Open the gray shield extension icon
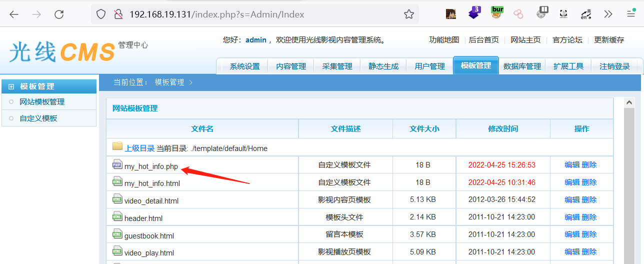644x264 pixels. pos(542,13)
